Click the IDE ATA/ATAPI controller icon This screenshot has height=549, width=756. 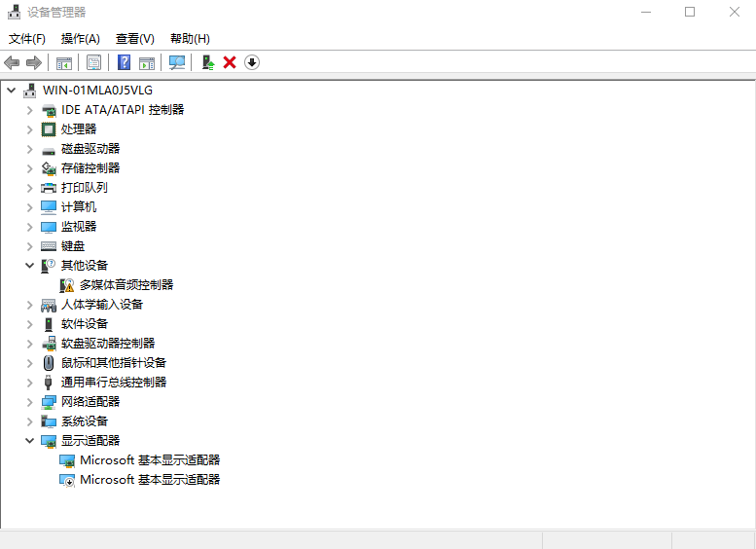point(49,110)
